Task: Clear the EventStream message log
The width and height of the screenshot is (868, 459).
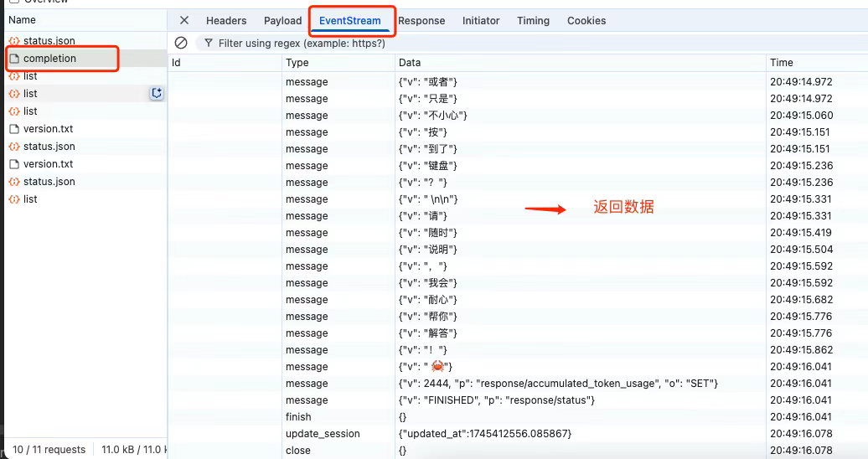Action: click(x=181, y=43)
